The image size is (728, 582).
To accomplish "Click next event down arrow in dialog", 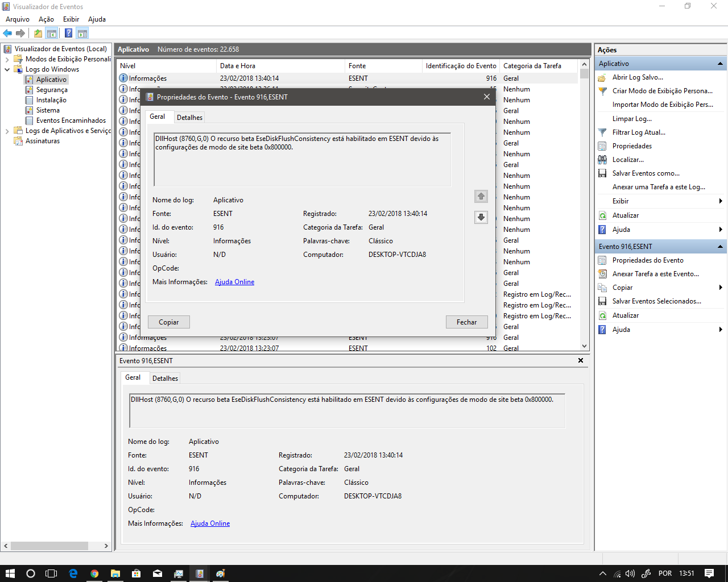I will pos(481,217).
